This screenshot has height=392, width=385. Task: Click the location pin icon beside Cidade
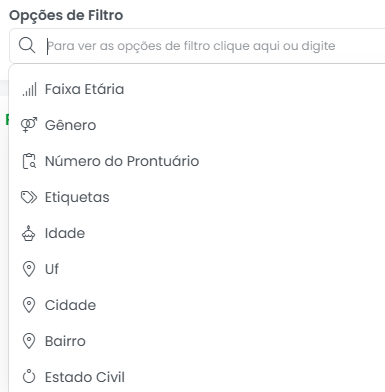point(29,305)
